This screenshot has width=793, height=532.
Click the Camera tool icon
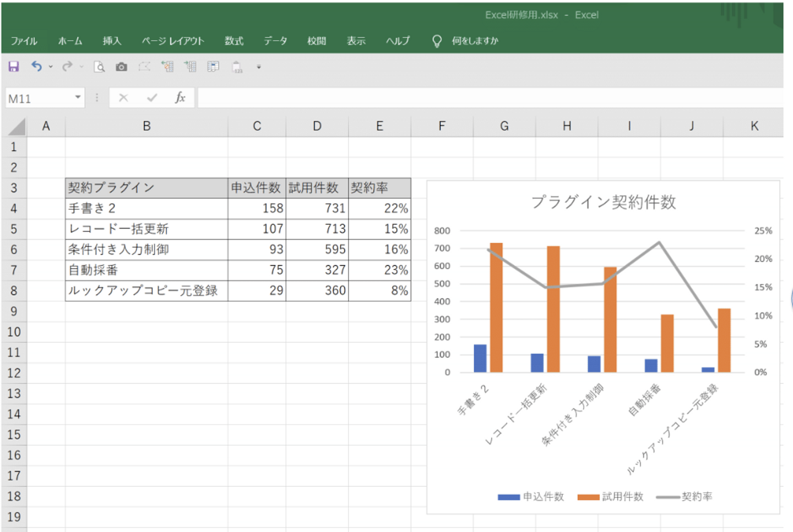pos(121,67)
